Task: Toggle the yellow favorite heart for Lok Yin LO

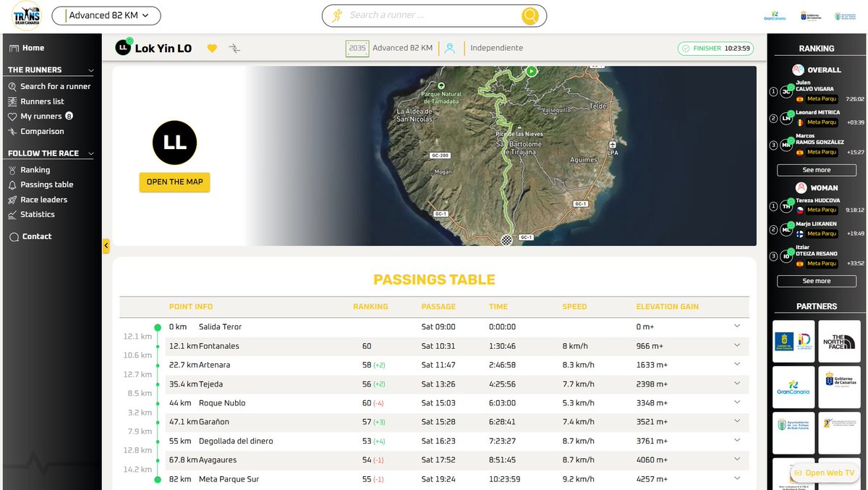Action: (x=212, y=47)
